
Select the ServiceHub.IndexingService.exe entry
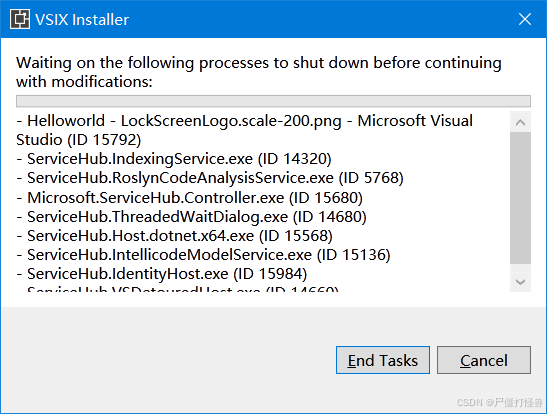tap(174, 159)
